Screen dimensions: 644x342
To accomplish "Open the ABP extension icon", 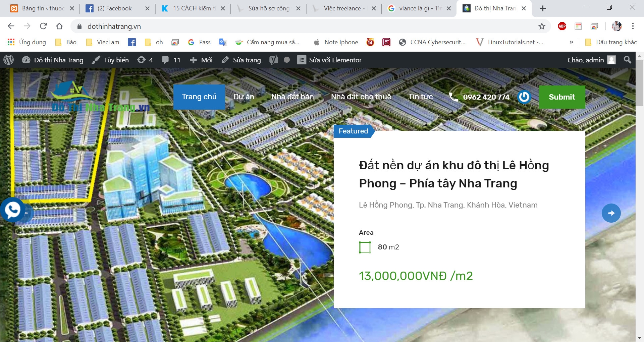I will (x=562, y=26).
